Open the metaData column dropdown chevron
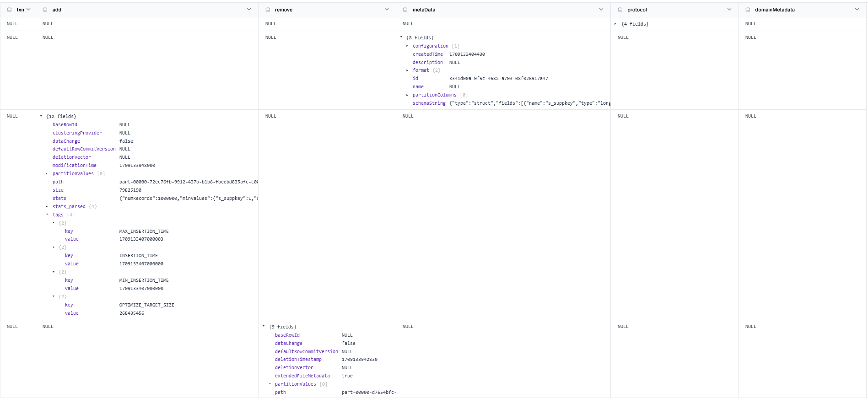This screenshot has width=868, height=398. tap(601, 10)
